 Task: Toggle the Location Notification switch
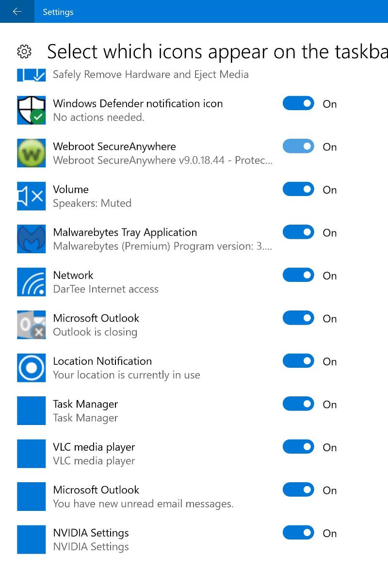pos(299,361)
